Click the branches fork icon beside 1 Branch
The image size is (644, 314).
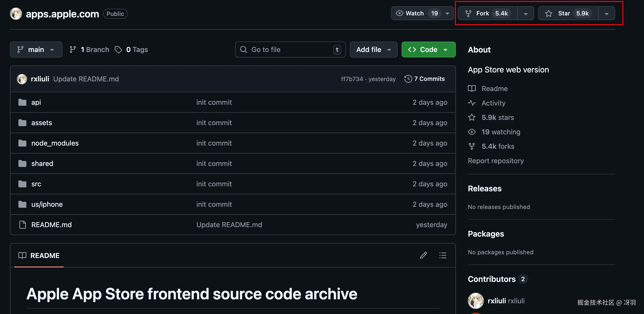[73, 50]
